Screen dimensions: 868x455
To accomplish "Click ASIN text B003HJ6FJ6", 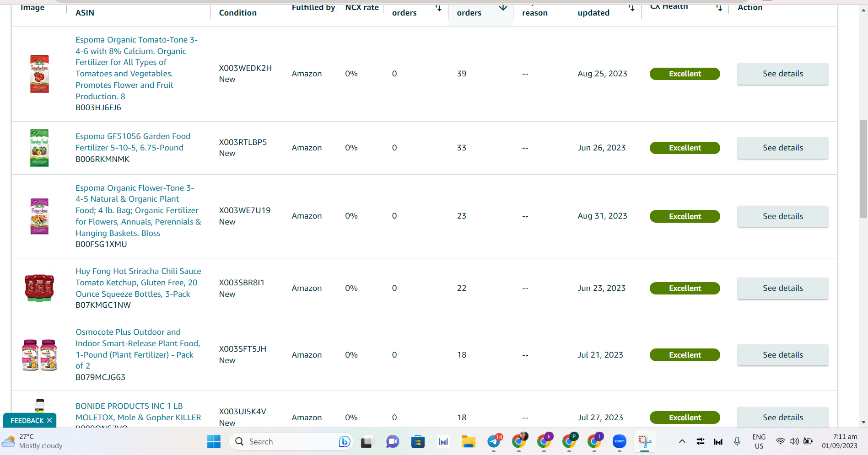I will 98,107.
